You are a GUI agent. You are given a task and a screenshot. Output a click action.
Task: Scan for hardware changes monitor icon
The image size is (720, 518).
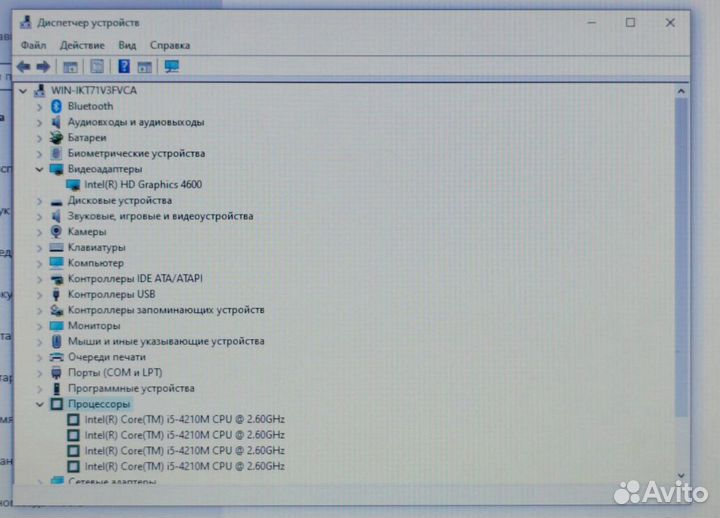point(172,67)
